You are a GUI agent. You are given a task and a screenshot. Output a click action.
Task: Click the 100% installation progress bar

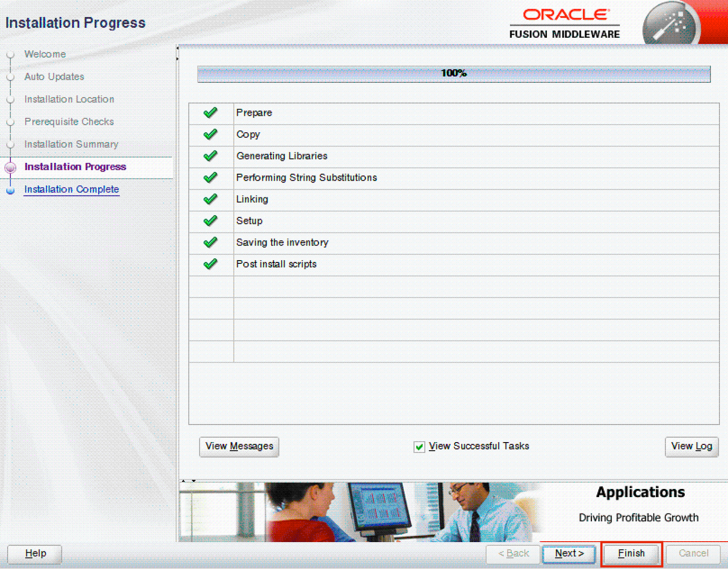point(454,74)
